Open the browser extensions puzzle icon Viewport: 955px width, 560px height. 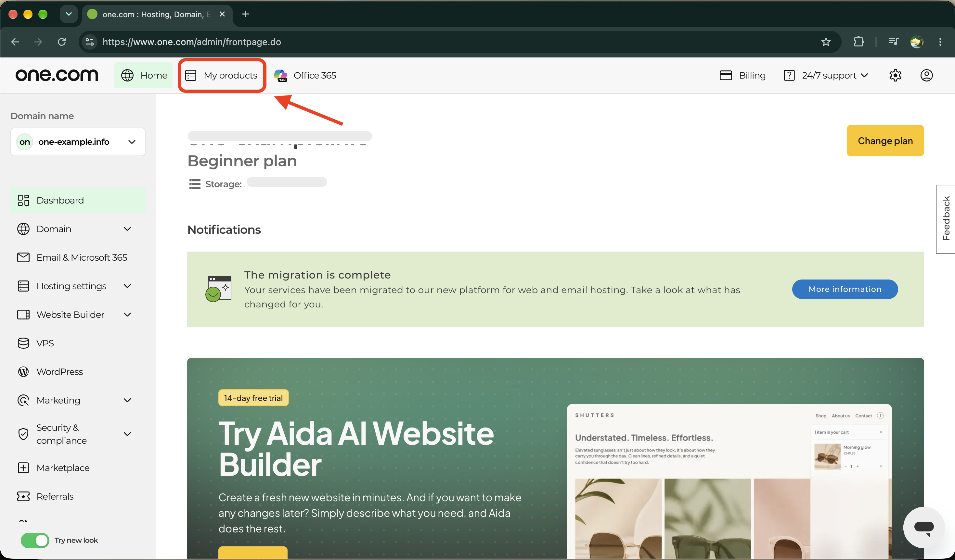tap(859, 42)
